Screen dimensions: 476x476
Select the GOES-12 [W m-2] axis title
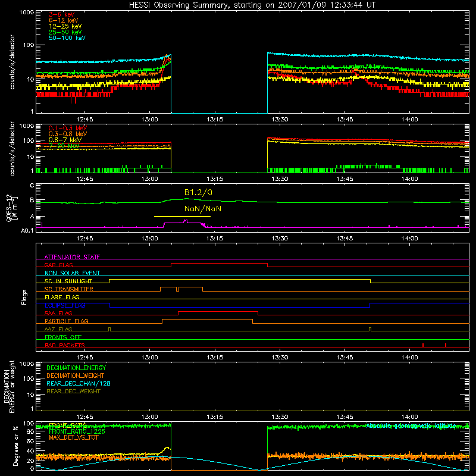(12, 208)
